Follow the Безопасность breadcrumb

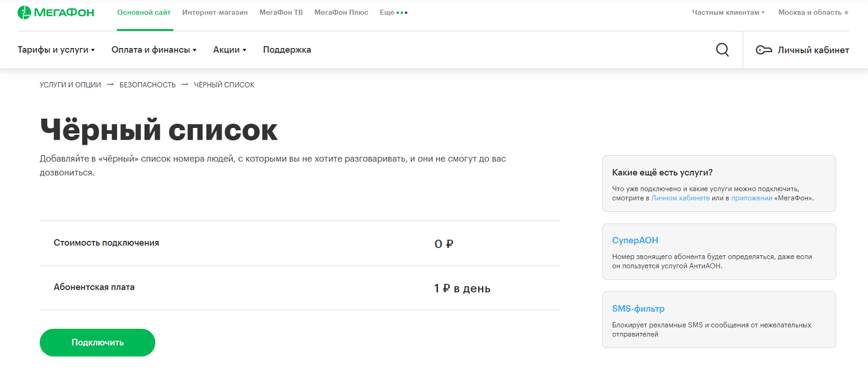click(148, 85)
